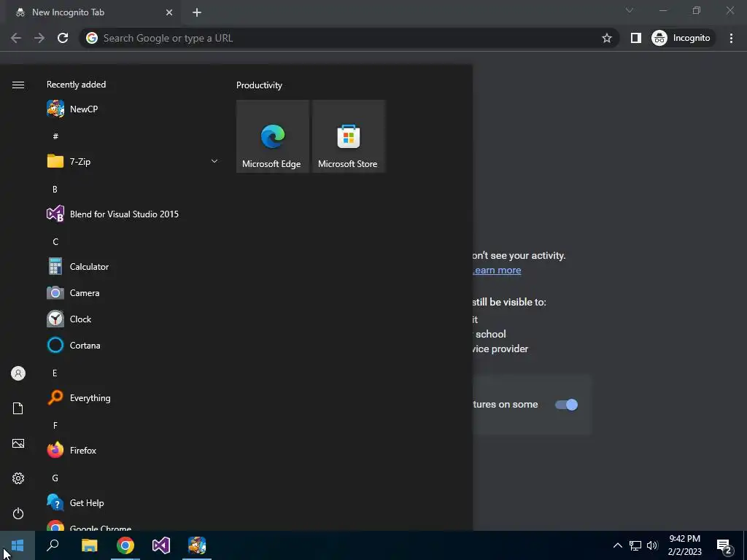Open the Clock app
Image resolution: width=747 pixels, height=560 pixels.
[133, 319]
